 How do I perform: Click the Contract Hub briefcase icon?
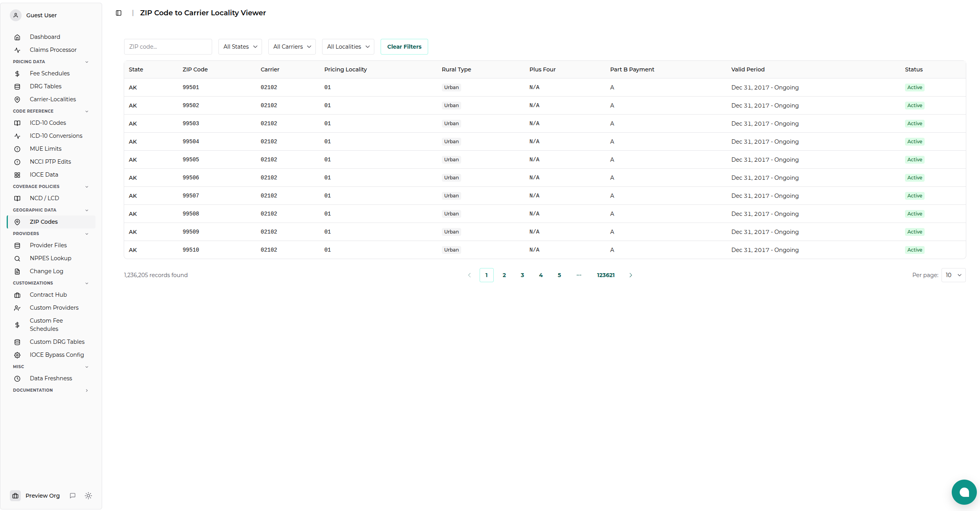click(x=17, y=295)
